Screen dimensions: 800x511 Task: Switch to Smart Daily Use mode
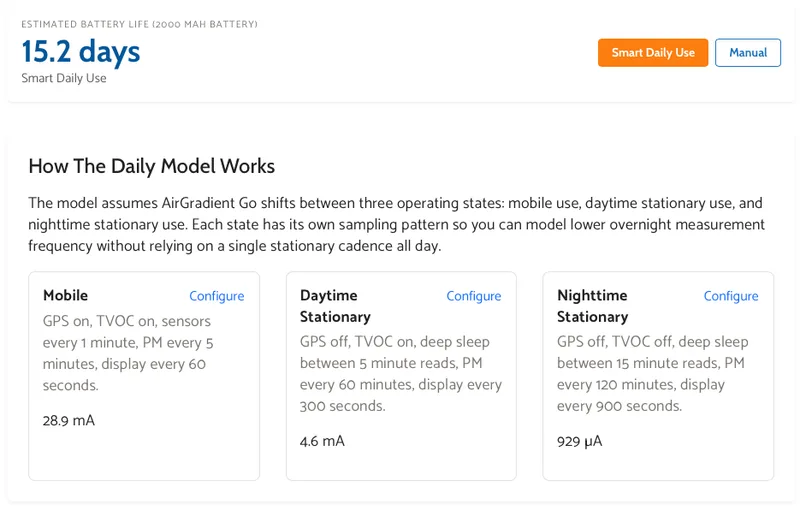pos(652,53)
